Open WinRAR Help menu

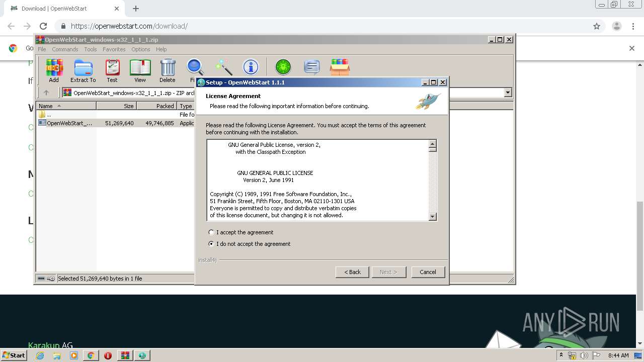161,49
